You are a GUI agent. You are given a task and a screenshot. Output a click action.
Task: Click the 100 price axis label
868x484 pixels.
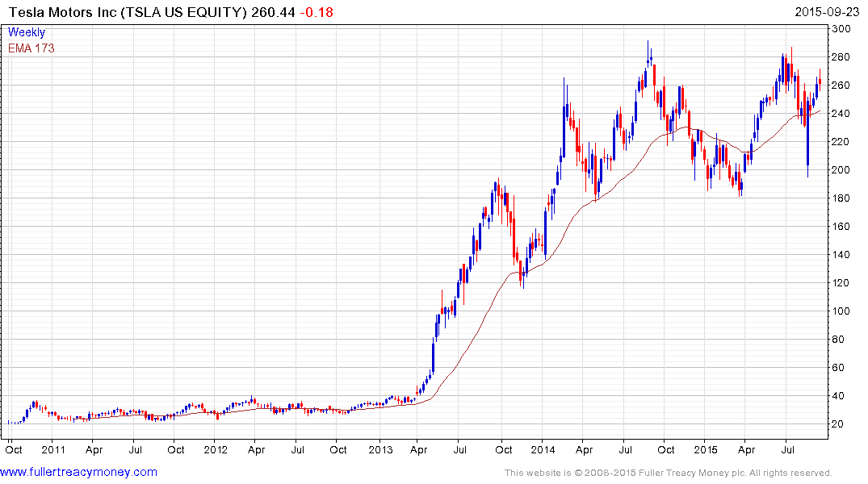pyautogui.click(x=841, y=311)
